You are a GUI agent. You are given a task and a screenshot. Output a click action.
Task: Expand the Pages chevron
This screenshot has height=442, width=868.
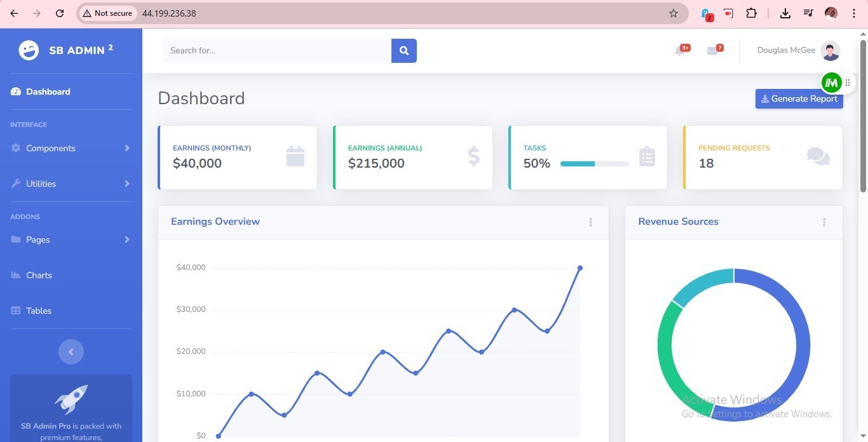[127, 239]
